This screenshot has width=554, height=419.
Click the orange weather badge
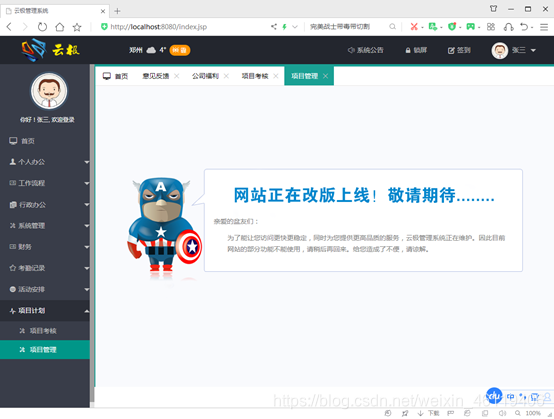180,50
